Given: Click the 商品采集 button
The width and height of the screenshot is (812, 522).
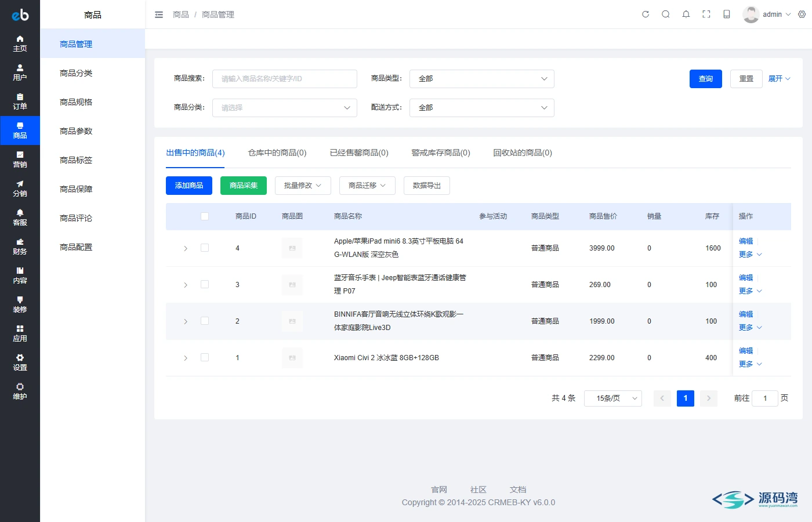Looking at the screenshot, I should (x=244, y=186).
